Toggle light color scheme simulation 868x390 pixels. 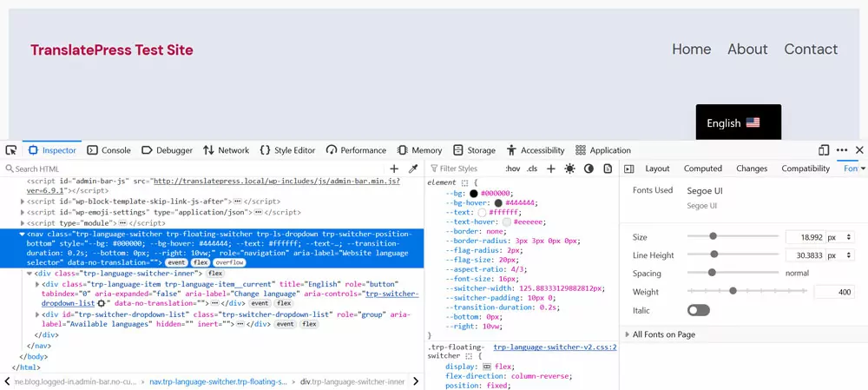pos(569,169)
